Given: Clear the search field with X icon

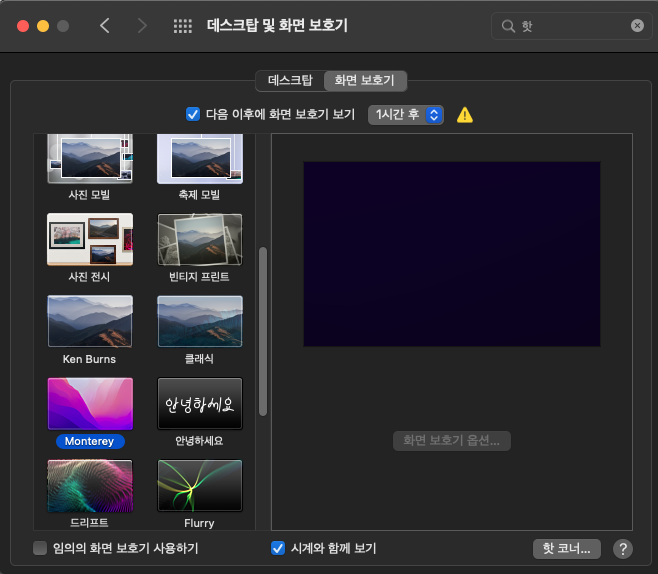Looking at the screenshot, I should (x=637, y=26).
